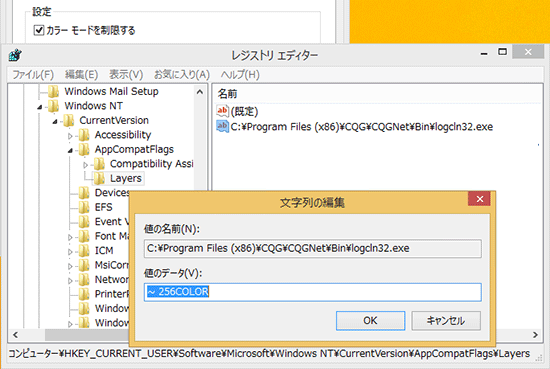Click the Devices folder icon
The width and height of the screenshot is (550, 369).
84,193
